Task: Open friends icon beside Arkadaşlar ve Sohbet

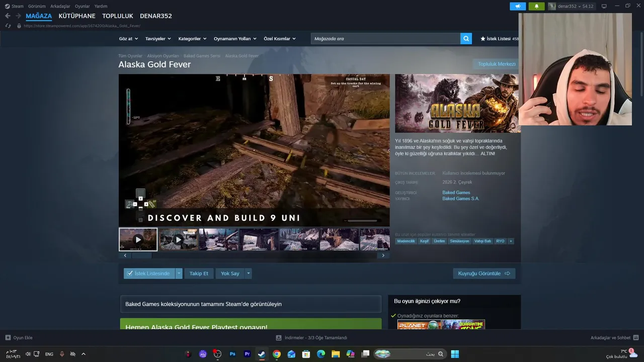Action: [x=635, y=337]
